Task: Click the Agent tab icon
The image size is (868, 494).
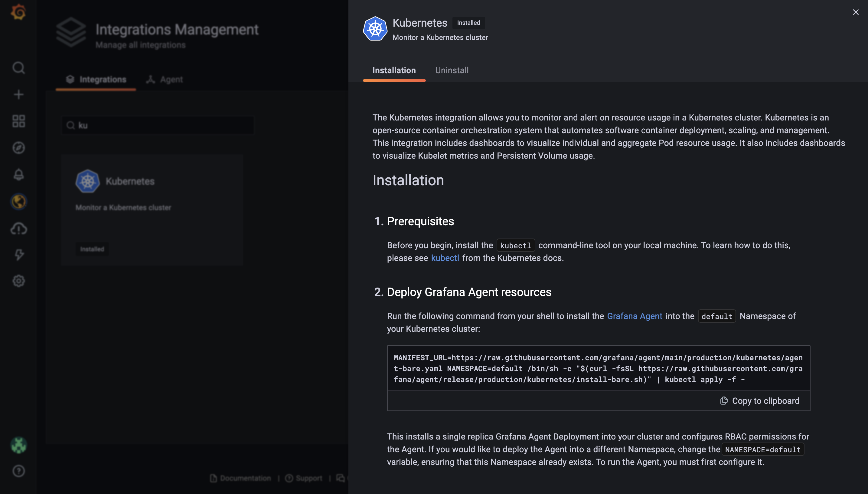Action: pos(151,79)
